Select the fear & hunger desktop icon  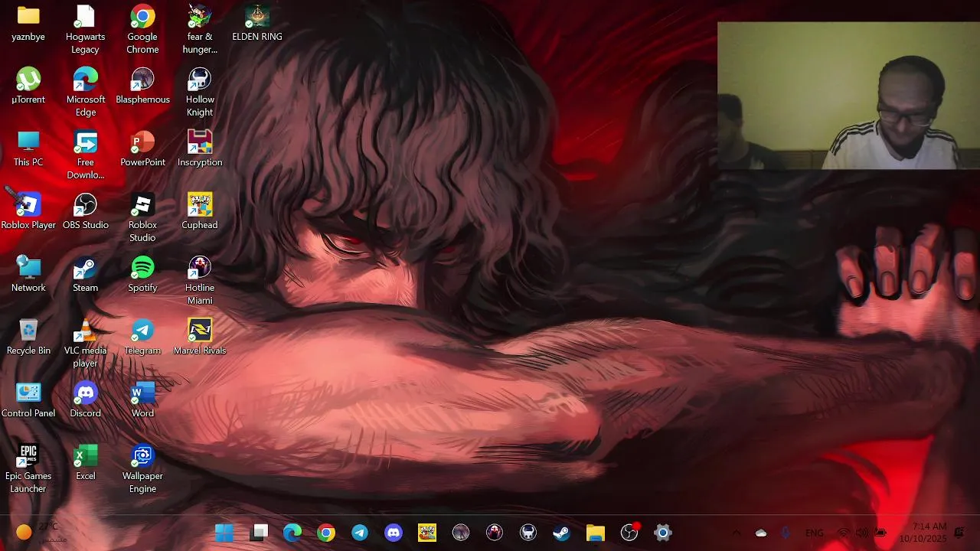click(x=200, y=30)
